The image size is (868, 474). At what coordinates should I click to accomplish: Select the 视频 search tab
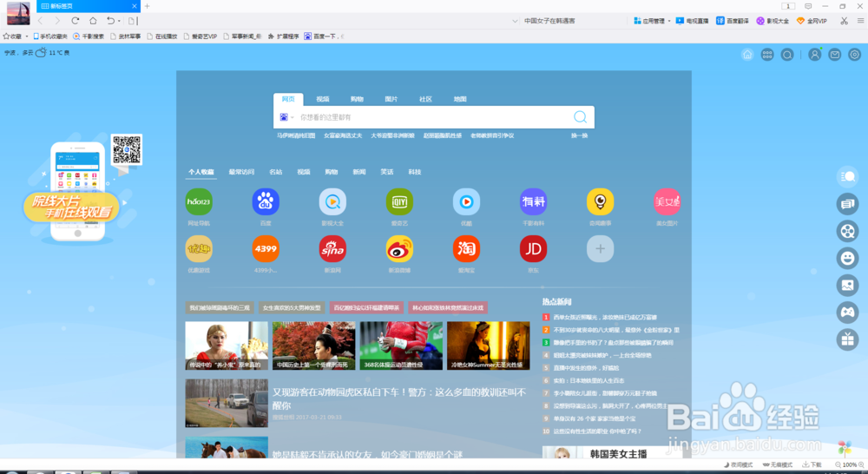323,99
